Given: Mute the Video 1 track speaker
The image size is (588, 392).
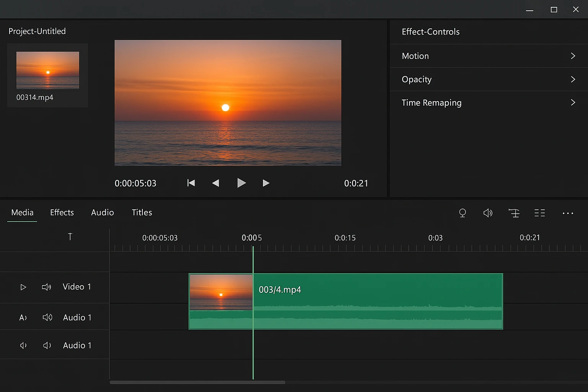Looking at the screenshot, I should [46, 287].
